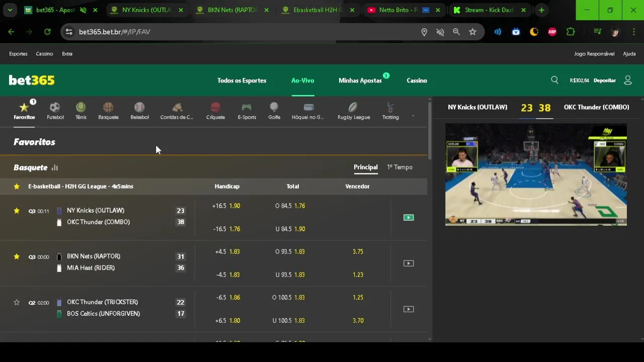Image resolution: width=644 pixels, height=362 pixels.
Task: Click account balance R$302,64
Action: coord(579,80)
